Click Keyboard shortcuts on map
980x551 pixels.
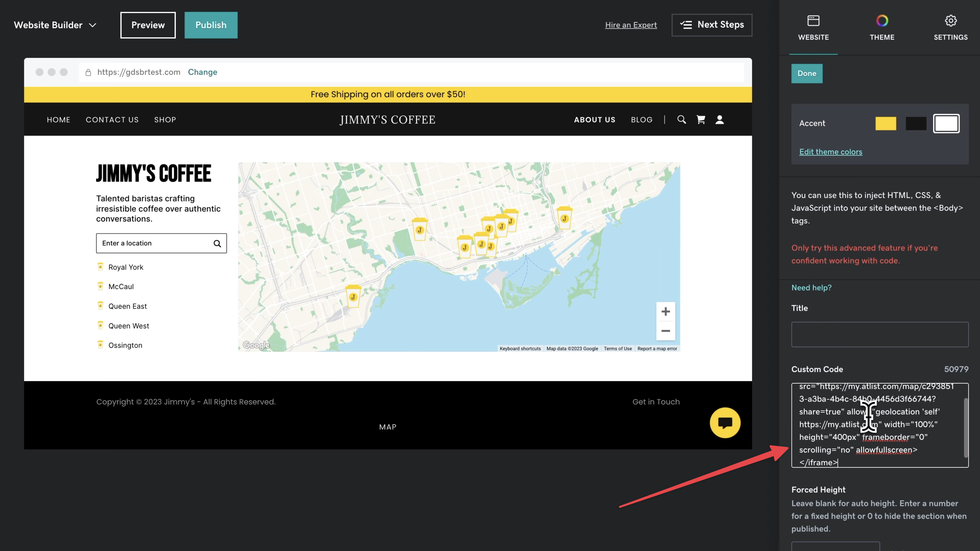(520, 349)
